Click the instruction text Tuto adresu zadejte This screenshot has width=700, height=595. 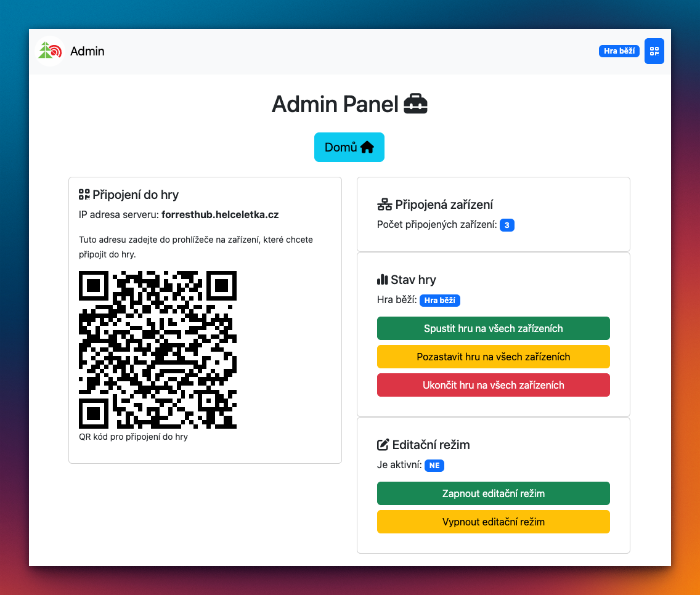(x=196, y=247)
